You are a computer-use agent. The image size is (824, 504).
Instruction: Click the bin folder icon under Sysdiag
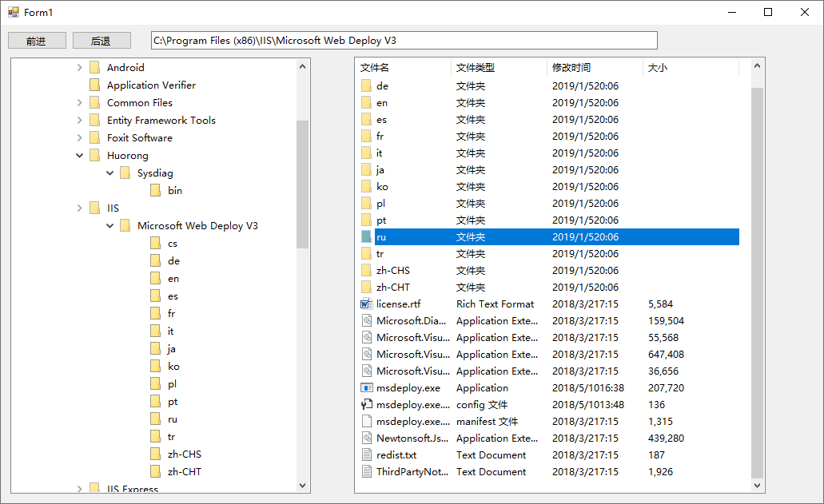[x=156, y=191]
